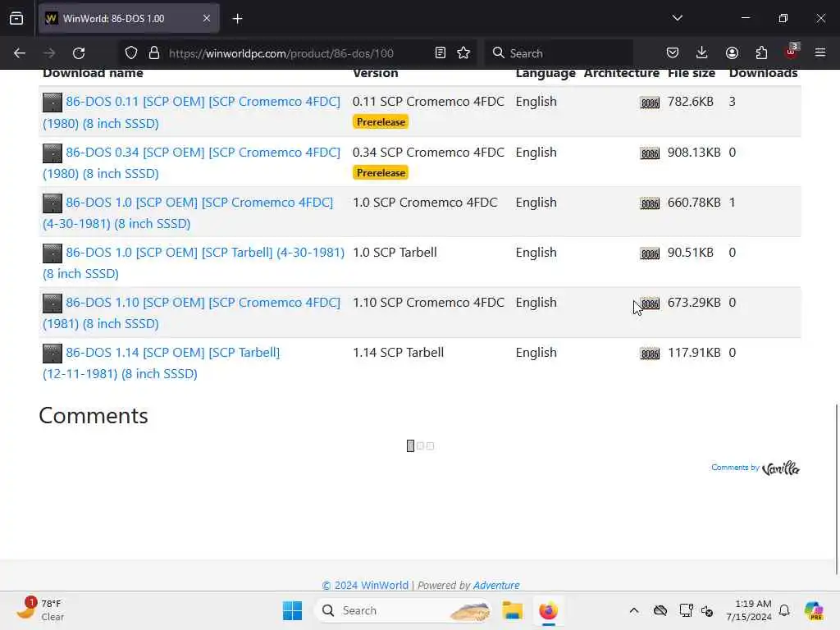
Task: Click 8086 chip icon in the 90.51KB row
Action: pyautogui.click(x=650, y=253)
